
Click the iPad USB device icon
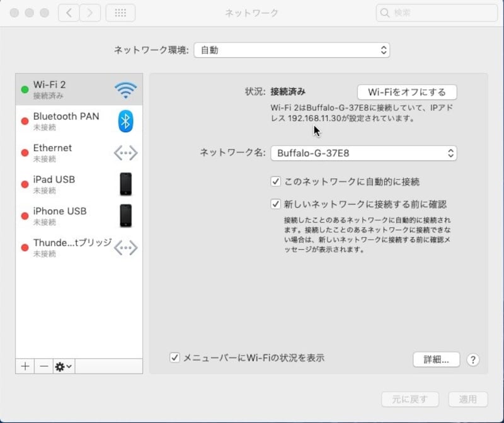coord(125,184)
